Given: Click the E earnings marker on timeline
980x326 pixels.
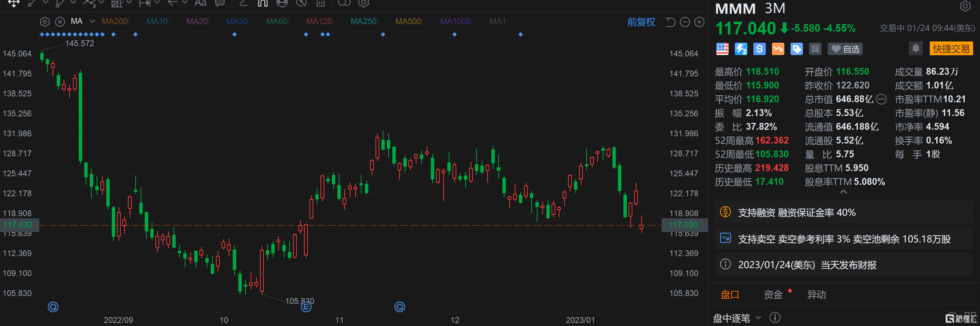Looking at the screenshot, I should click(306, 307).
